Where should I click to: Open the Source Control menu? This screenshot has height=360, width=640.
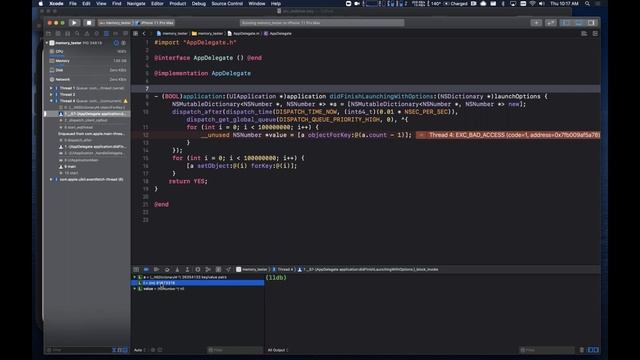(x=227, y=3)
